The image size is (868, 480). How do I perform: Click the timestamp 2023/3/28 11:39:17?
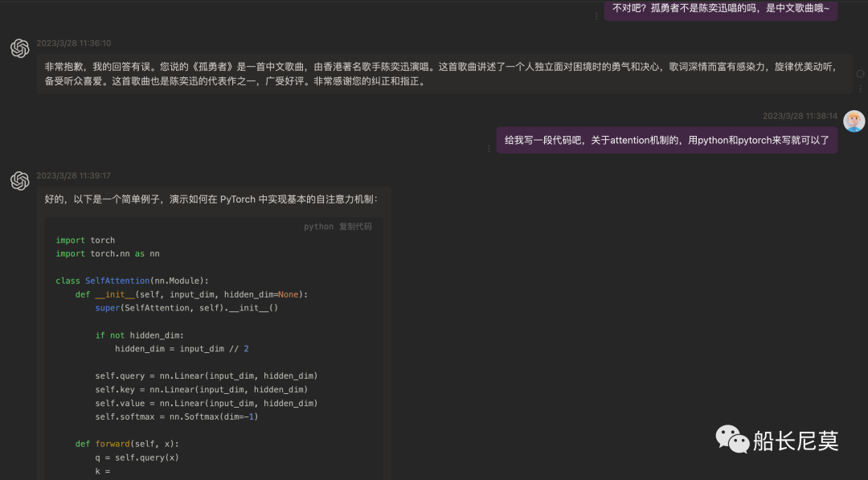(74, 174)
